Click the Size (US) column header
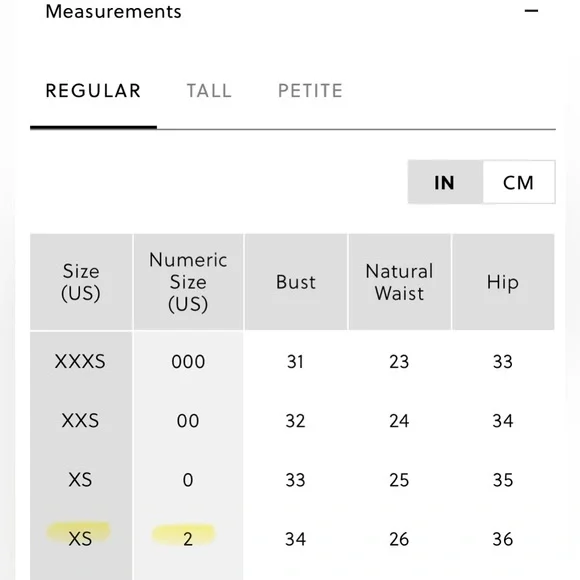Image resolution: width=580 pixels, height=580 pixels. tap(81, 282)
